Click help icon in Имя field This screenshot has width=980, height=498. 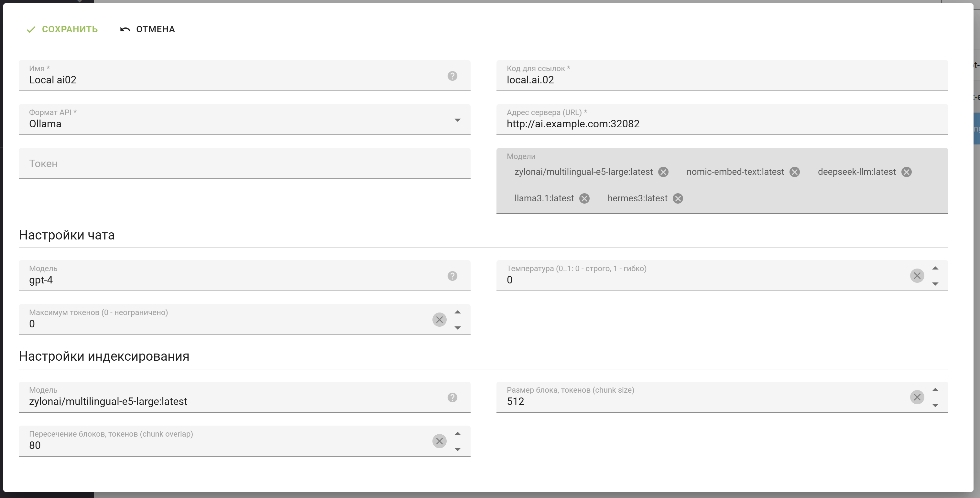pyautogui.click(x=452, y=76)
